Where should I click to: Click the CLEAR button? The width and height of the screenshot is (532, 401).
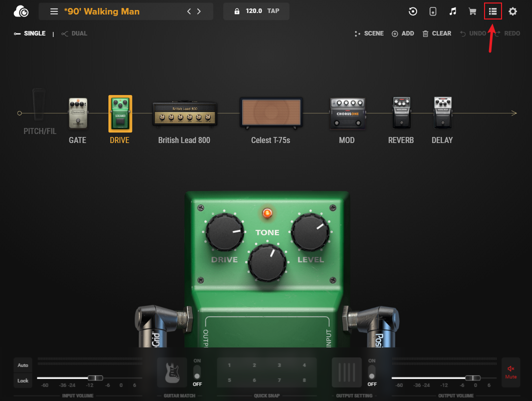(x=437, y=33)
